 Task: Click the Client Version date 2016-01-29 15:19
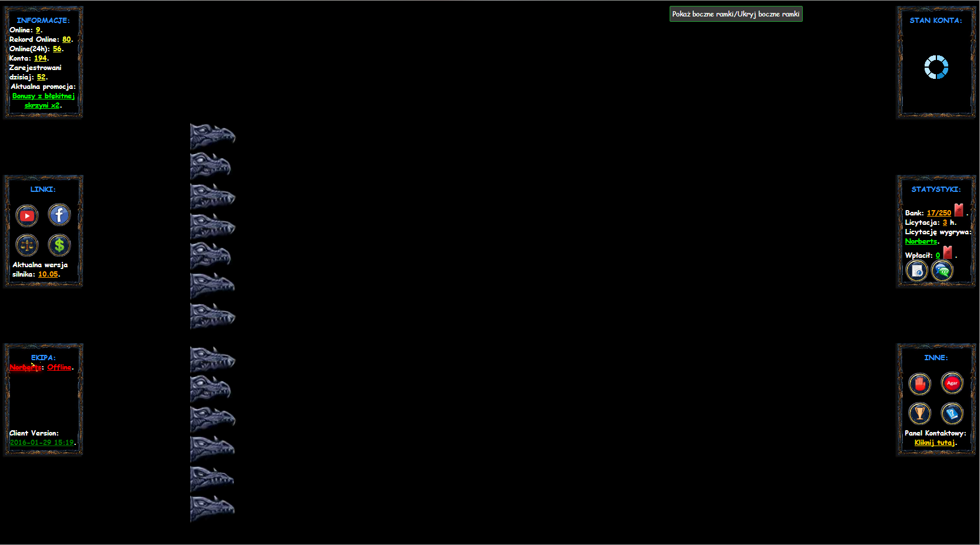pyautogui.click(x=42, y=443)
